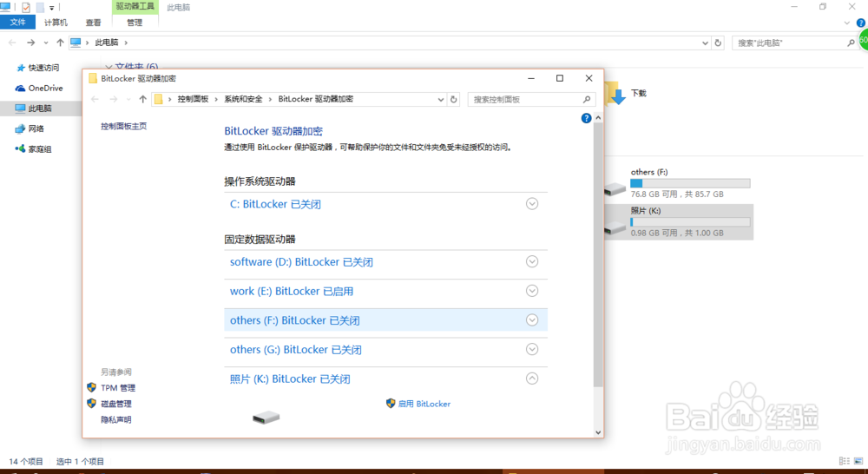Click the BitLocker window forward arrow

click(x=114, y=99)
